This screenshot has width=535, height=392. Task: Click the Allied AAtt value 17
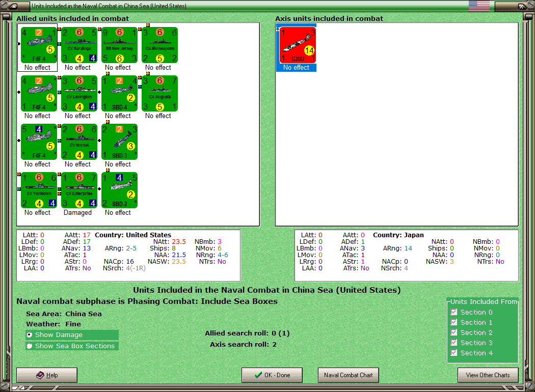coord(87,235)
